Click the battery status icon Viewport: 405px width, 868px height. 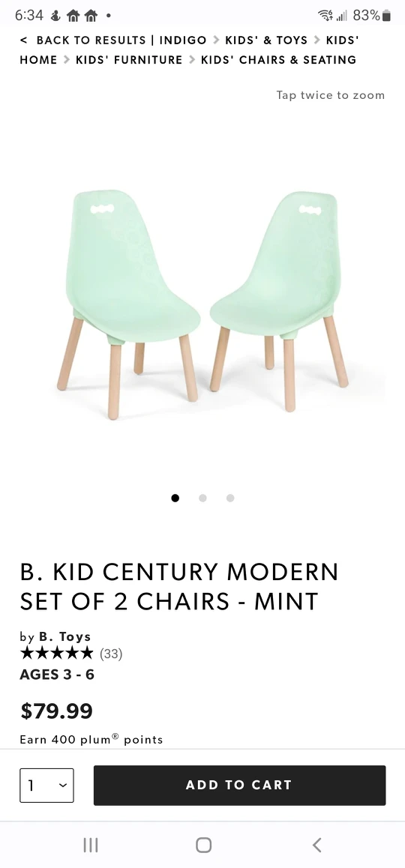(x=387, y=16)
